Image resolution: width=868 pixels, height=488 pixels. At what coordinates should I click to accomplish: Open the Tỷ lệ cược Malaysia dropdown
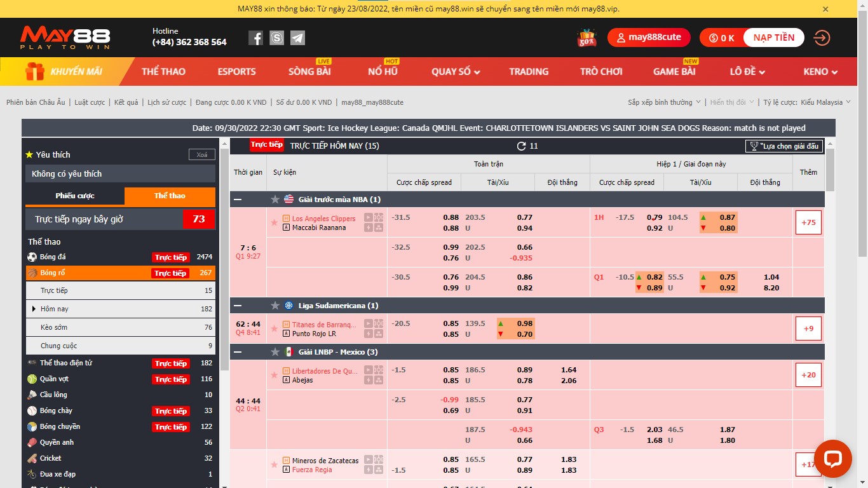click(807, 102)
